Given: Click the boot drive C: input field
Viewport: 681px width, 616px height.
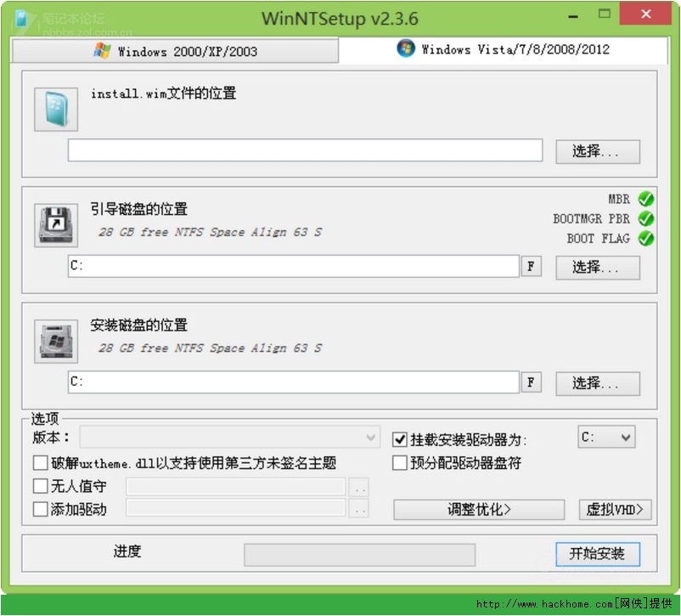Looking at the screenshot, I should click(294, 266).
